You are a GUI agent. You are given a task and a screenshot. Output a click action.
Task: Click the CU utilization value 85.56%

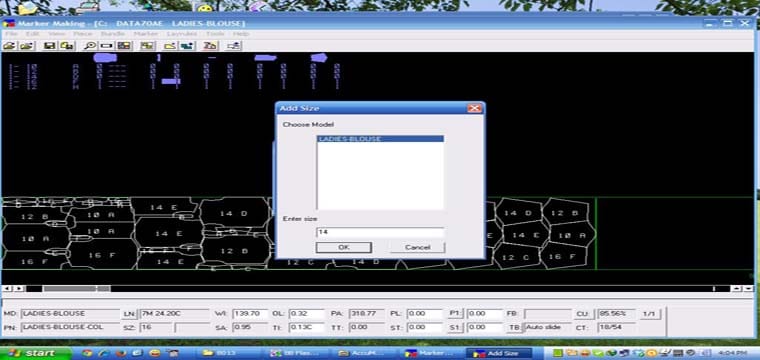point(616,313)
